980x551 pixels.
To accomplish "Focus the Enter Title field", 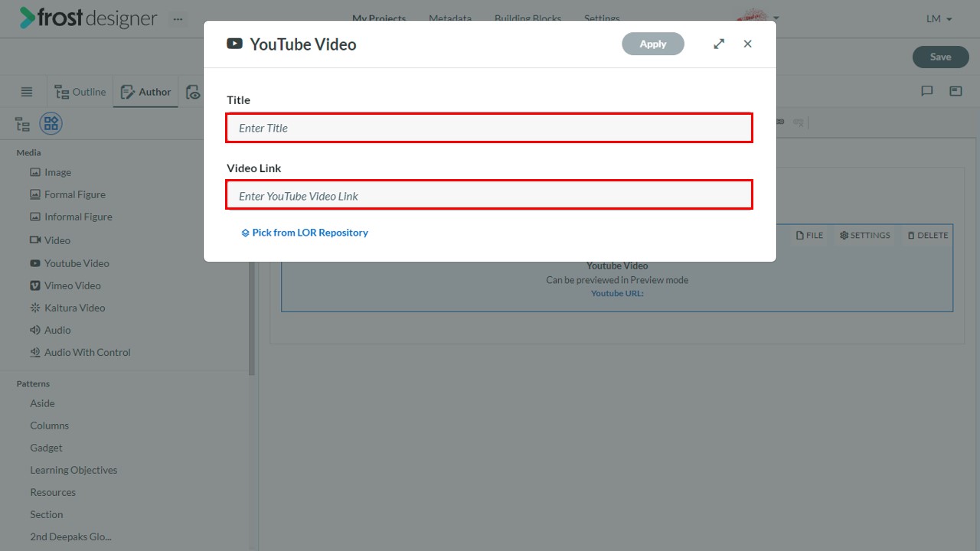I will [x=489, y=128].
